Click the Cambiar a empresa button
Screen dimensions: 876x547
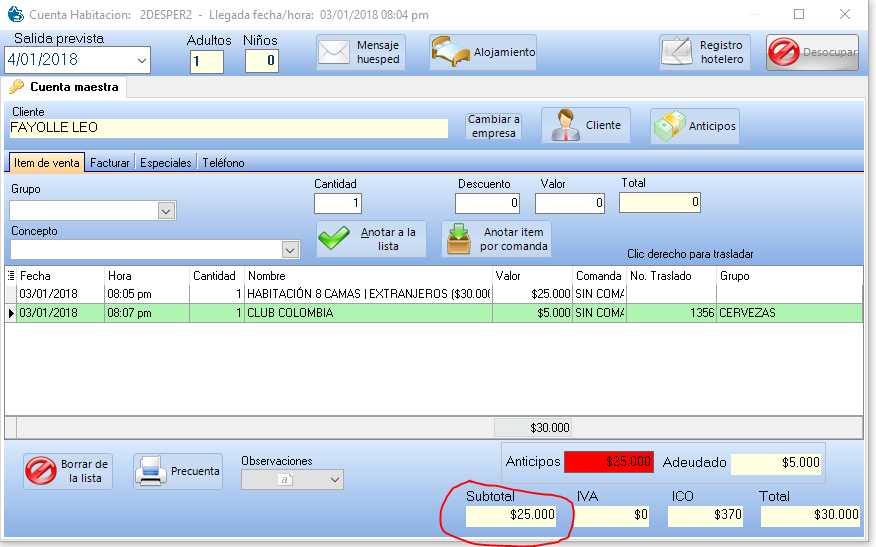[494, 126]
